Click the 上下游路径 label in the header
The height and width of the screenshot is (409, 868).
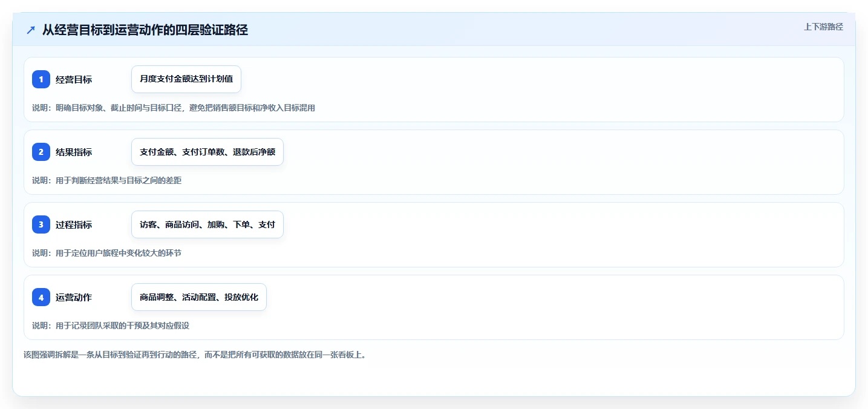tap(823, 27)
